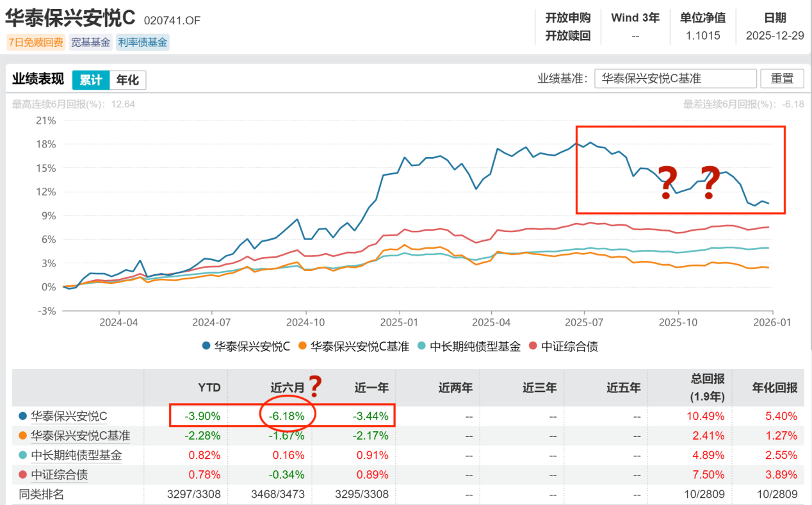Toggle 华泰保兴安悦C series in chart legend
812x505 pixels.
[247, 347]
